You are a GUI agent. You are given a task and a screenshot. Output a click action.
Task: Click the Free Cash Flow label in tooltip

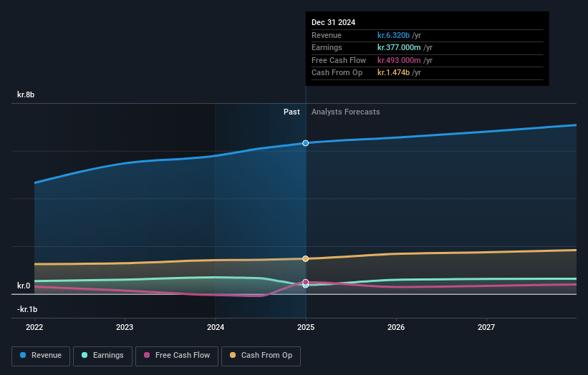coord(339,60)
